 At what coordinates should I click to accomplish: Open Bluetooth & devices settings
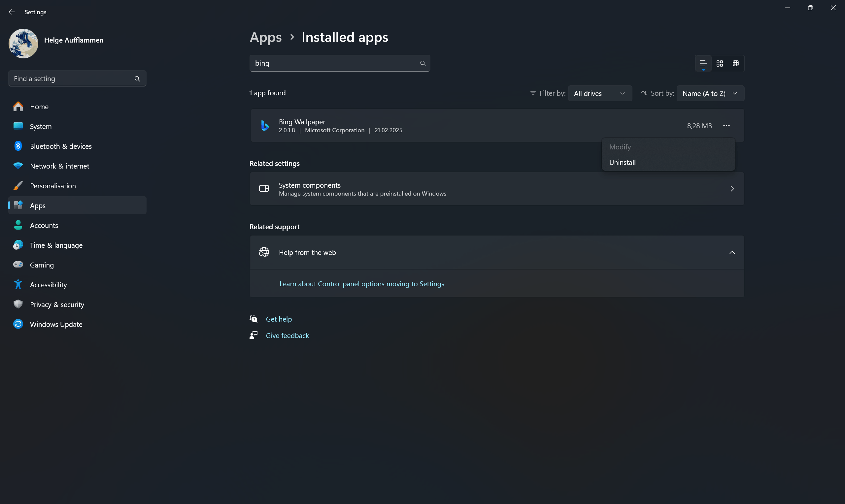tap(60, 146)
